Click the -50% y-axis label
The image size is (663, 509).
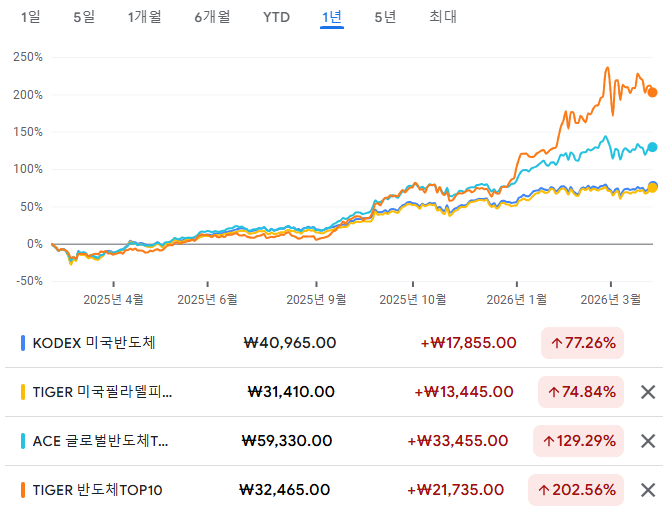pyautogui.click(x=29, y=281)
